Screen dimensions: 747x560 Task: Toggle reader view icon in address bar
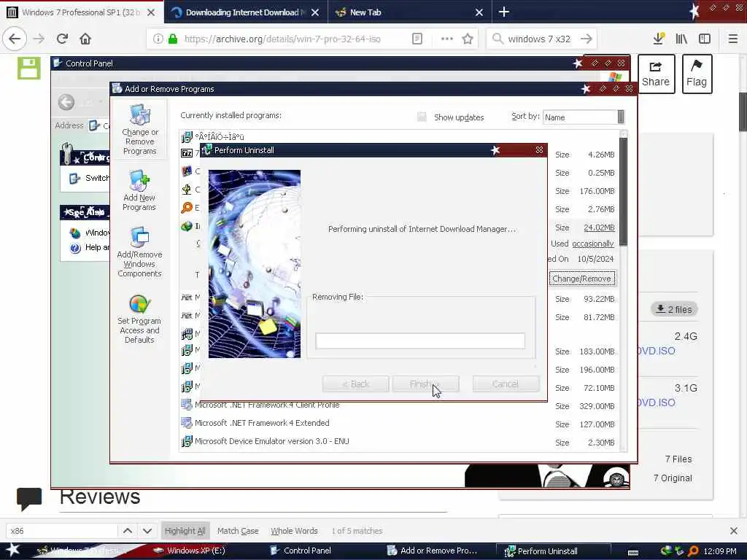[417, 39]
